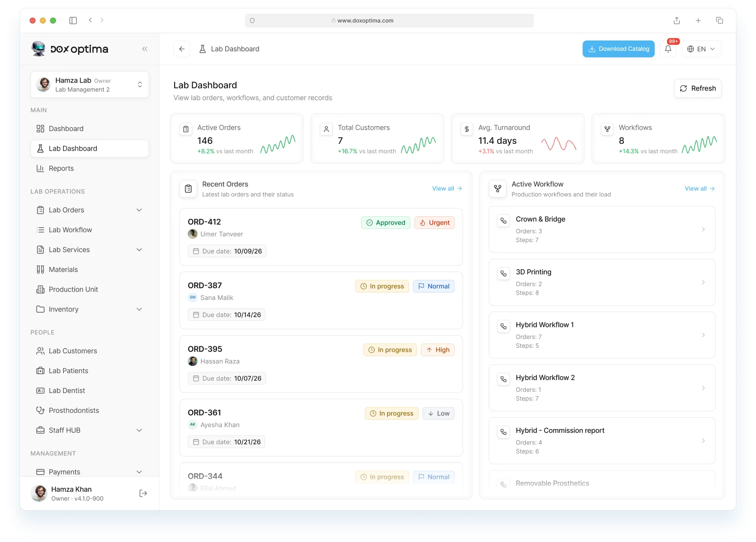The height and width of the screenshot is (542, 756).
Task: Open Dashboard in the sidebar
Action: click(89, 129)
